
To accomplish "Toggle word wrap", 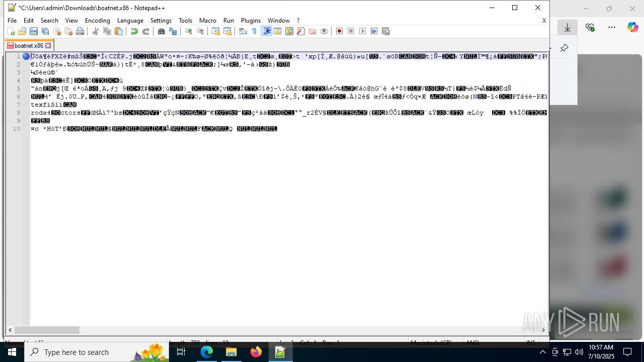I will 243,31.
